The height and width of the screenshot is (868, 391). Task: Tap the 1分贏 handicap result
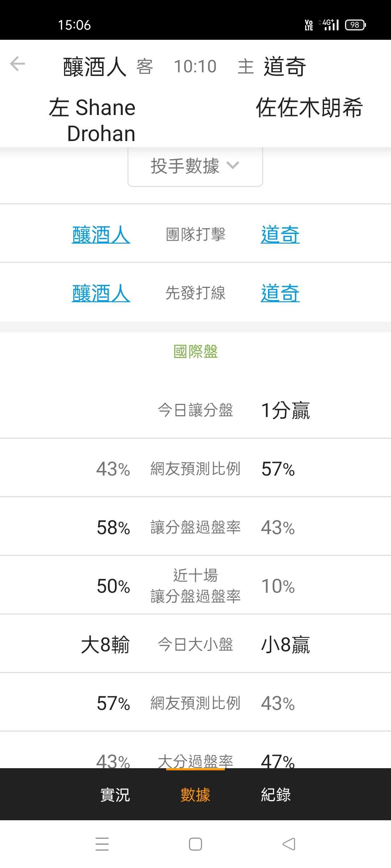tap(285, 410)
